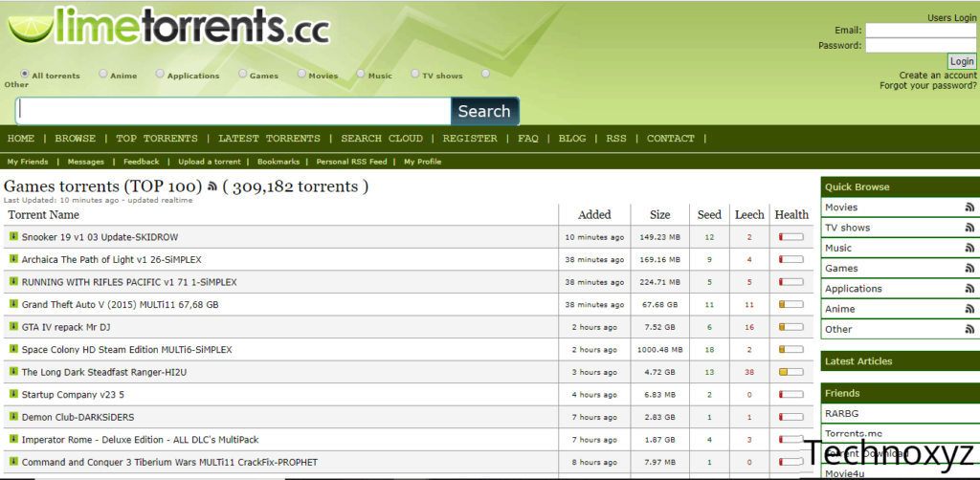The image size is (980, 480).
Task: Open Games RSS icon in Quick Browse
Action: click(969, 269)
